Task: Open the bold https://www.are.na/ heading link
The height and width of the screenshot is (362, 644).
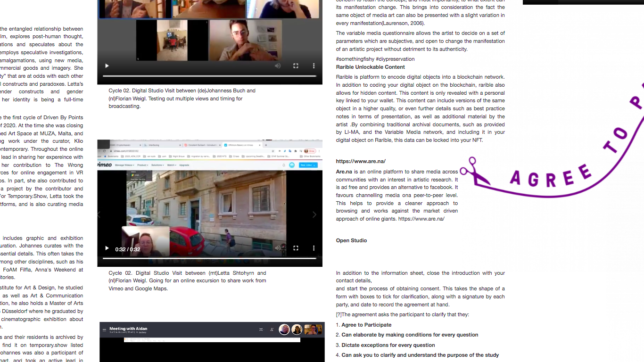Action: pos(361,161)
